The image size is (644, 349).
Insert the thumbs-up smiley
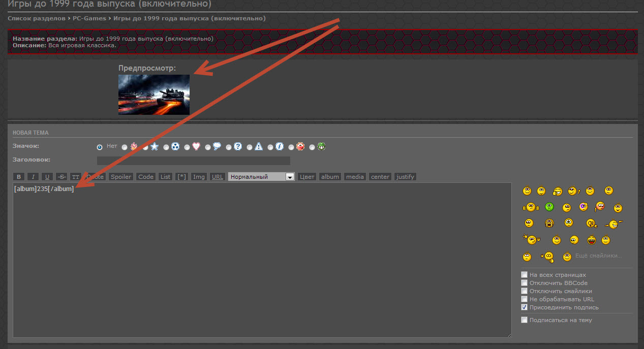[x=573, y=191]
